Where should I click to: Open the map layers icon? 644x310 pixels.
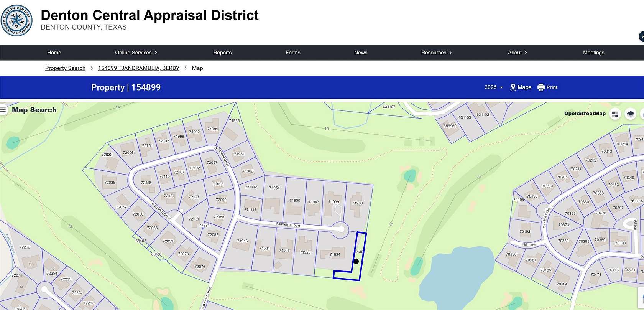pyautogui.click(x=631, y=114)
